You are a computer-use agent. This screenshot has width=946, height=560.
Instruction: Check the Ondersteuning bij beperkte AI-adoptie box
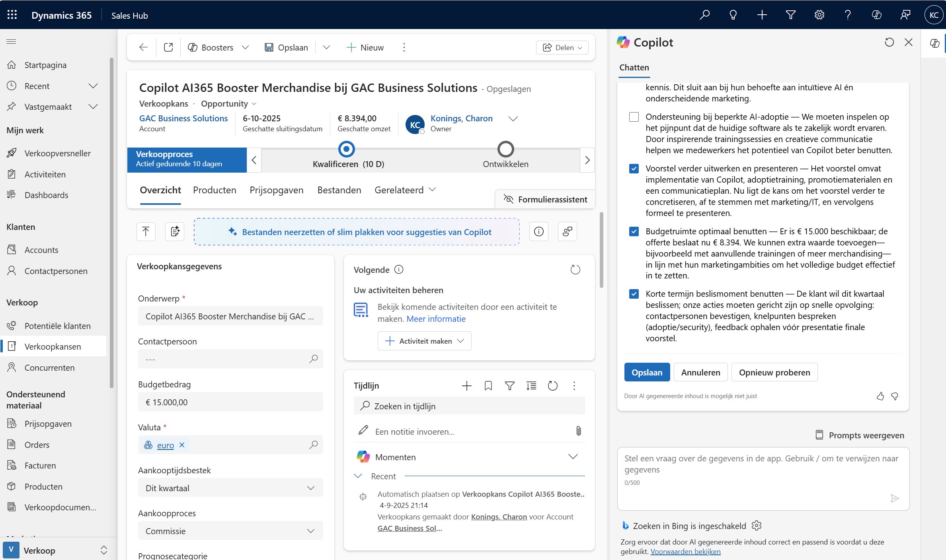tap(634, 117)
